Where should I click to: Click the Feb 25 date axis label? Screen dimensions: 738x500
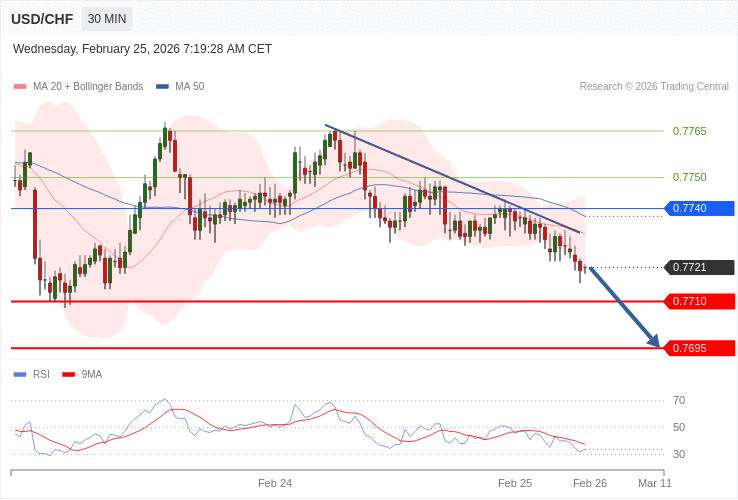(515, 484)
